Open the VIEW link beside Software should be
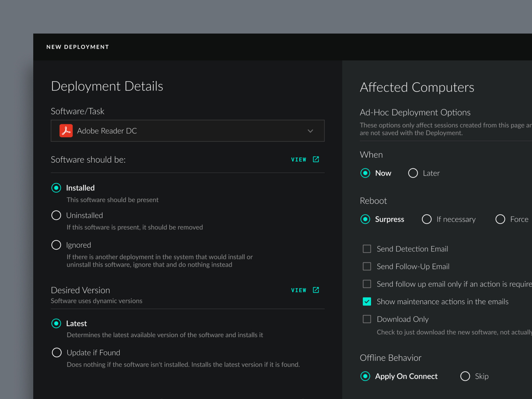The image size is (532, 399). tap(304, 160)
